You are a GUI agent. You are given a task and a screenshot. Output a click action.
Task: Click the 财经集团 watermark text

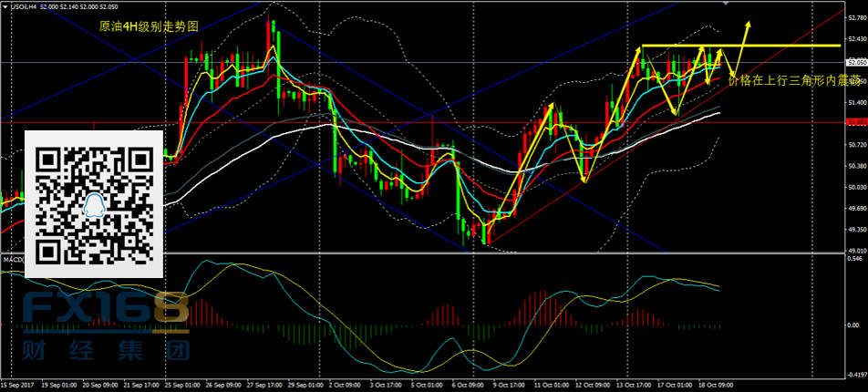[x=105, y=351]
